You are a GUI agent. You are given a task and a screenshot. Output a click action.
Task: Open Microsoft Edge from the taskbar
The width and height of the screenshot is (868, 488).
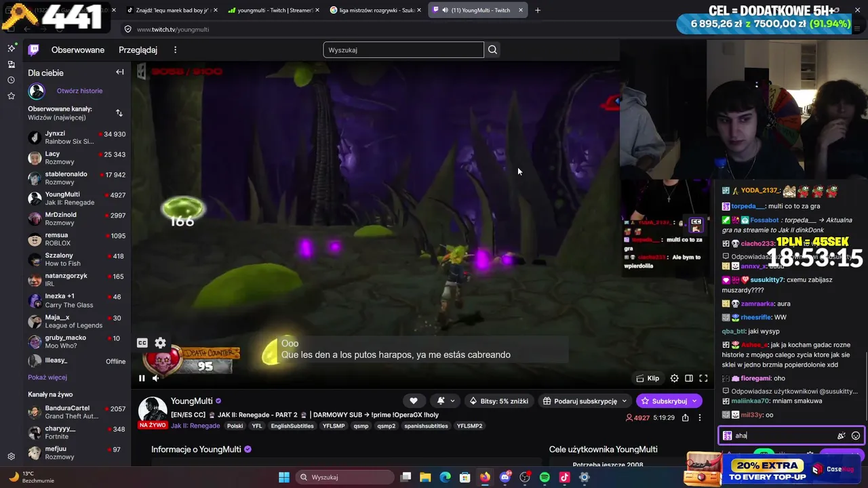coord(445,477)
